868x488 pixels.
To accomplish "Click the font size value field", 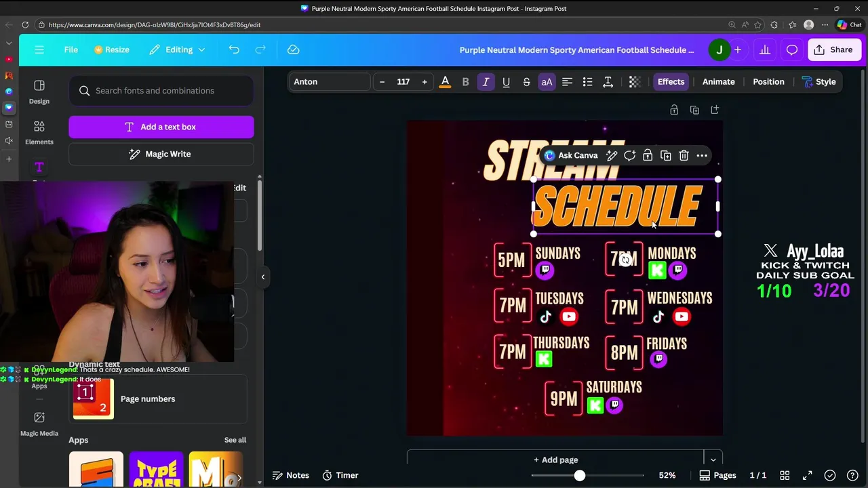I will (403, 81).
